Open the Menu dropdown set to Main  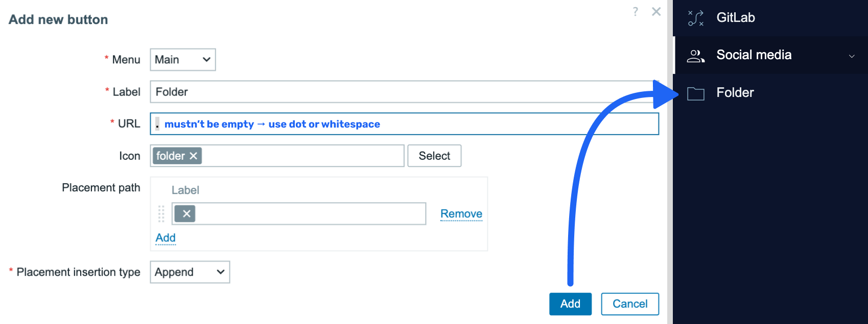182,60
